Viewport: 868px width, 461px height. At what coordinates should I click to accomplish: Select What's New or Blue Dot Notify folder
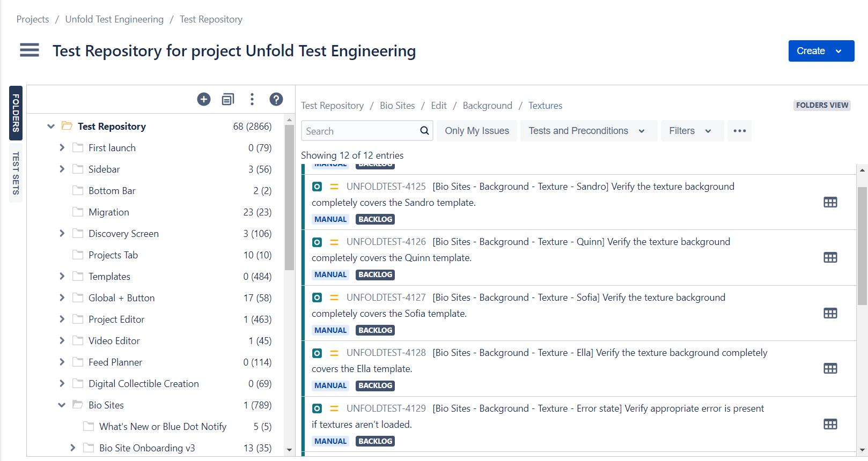coord(163,427)
